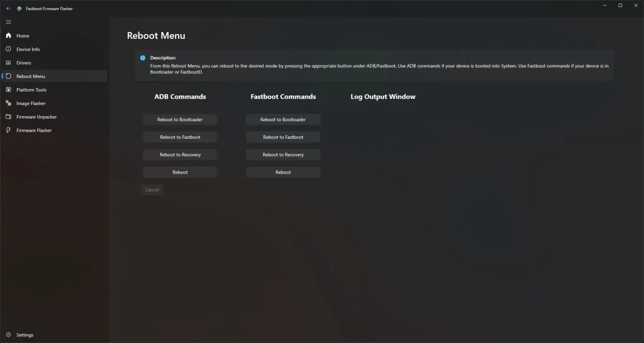Click the ADB Reboot button
The width and height of the screenshot is (644, 343).
click(x=180, y=173)
